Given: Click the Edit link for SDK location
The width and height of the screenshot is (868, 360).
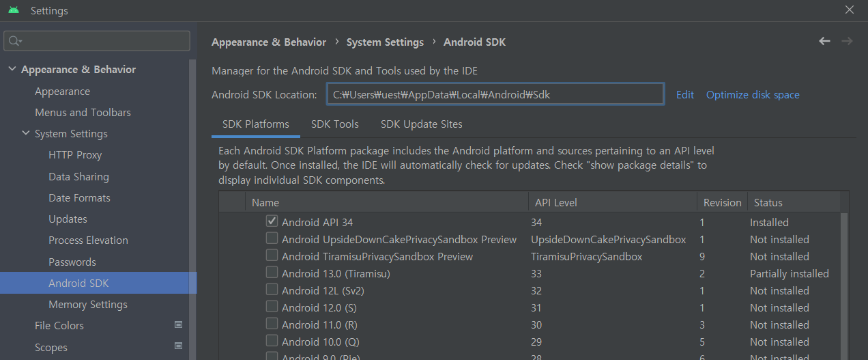Looking at the screenshot, I should 685,95.
